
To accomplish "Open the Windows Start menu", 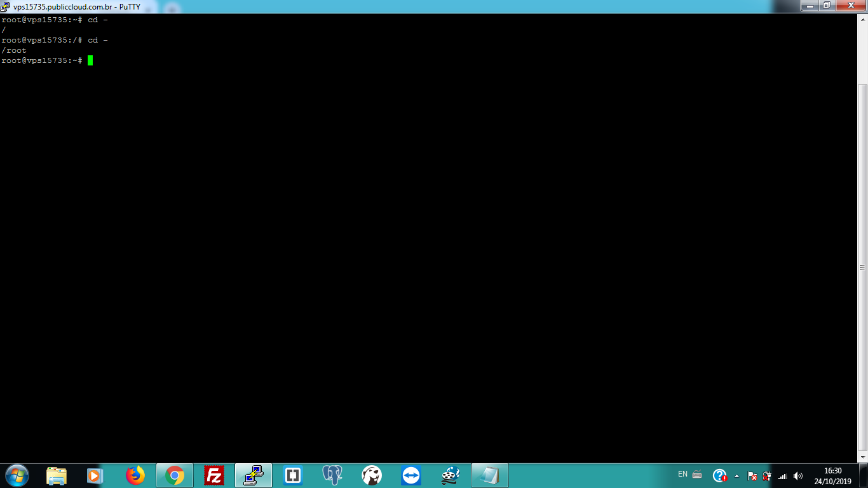I will (17, 475).
